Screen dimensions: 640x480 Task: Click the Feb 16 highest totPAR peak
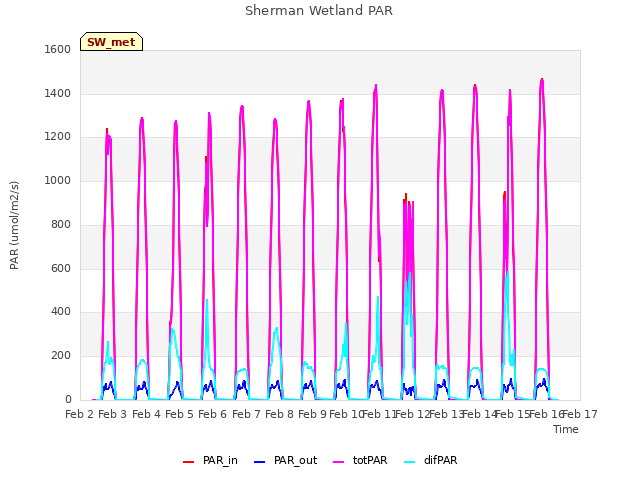(x=542, y=81)
